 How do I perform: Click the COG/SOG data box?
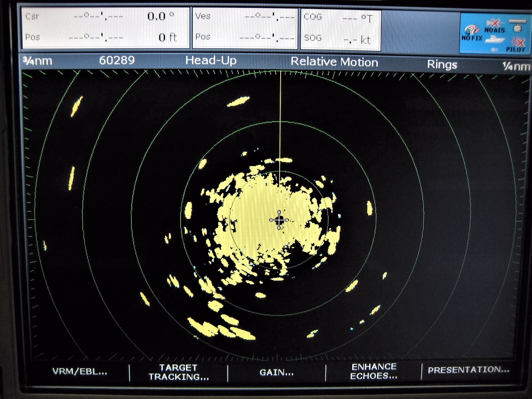point(340,30)
